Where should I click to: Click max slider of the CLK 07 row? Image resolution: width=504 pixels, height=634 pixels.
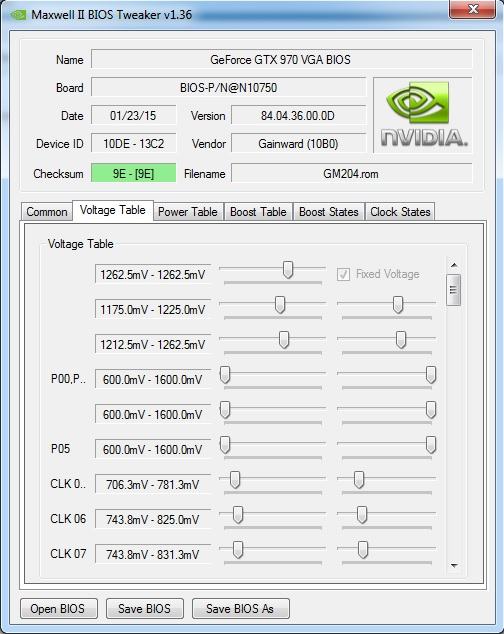click(x=363, y=550)
